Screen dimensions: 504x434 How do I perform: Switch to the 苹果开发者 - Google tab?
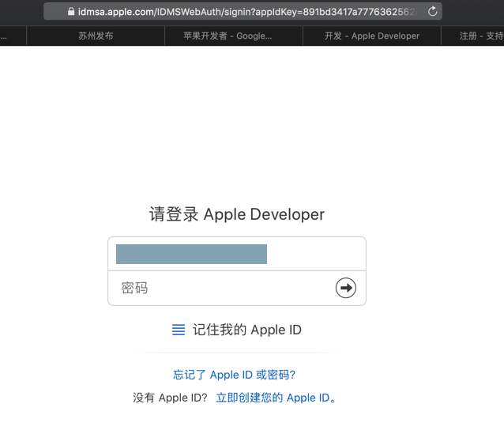(234, 36)
